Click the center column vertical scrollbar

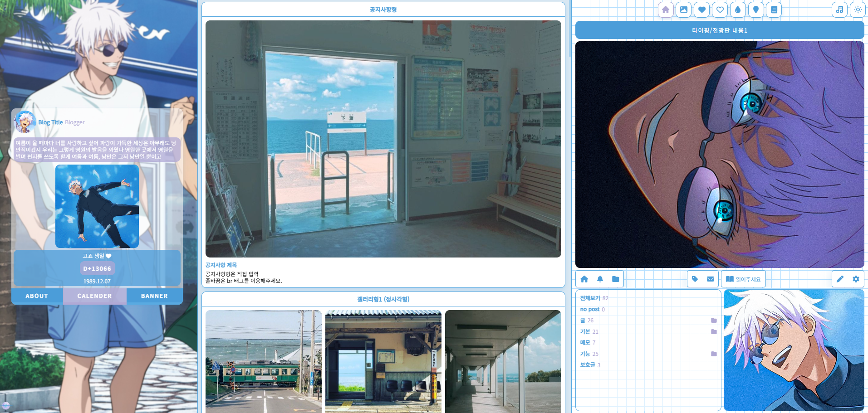coord(570,28)
